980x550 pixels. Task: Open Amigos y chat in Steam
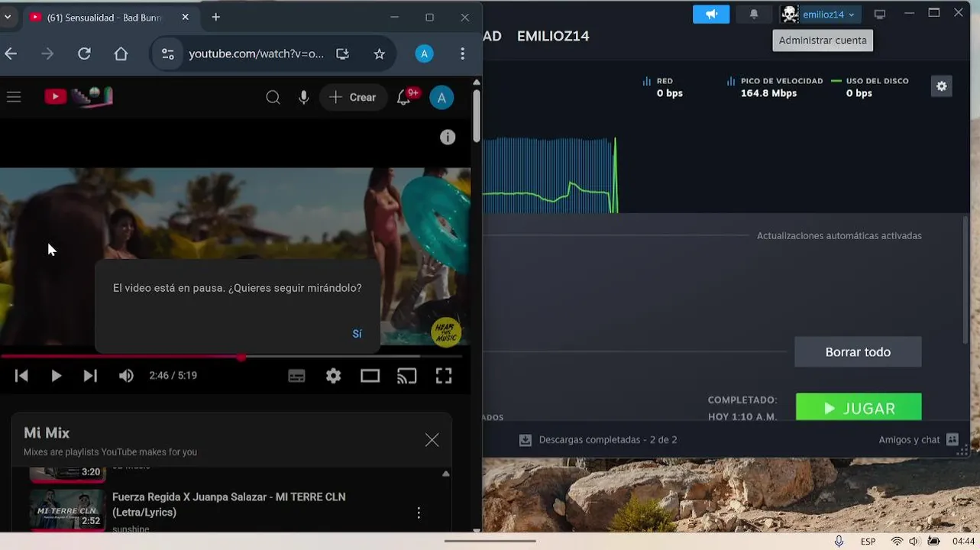click(918, 440)
